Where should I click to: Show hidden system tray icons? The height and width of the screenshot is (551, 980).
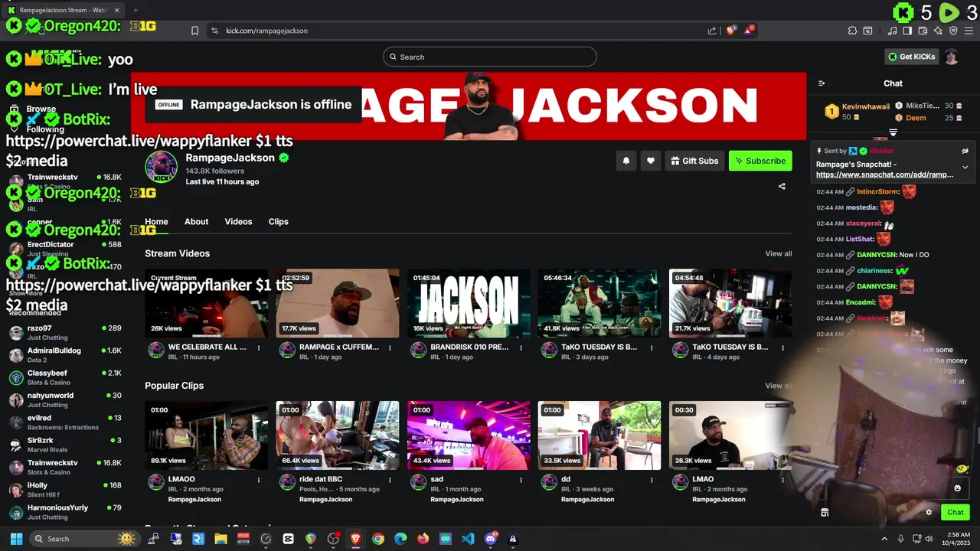[884, 539]
